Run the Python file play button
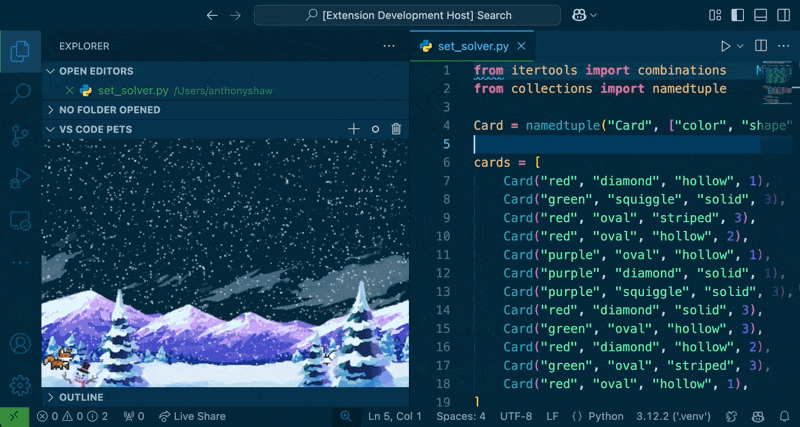Viewport: 800px width, 427px height. tap(725, 46)
